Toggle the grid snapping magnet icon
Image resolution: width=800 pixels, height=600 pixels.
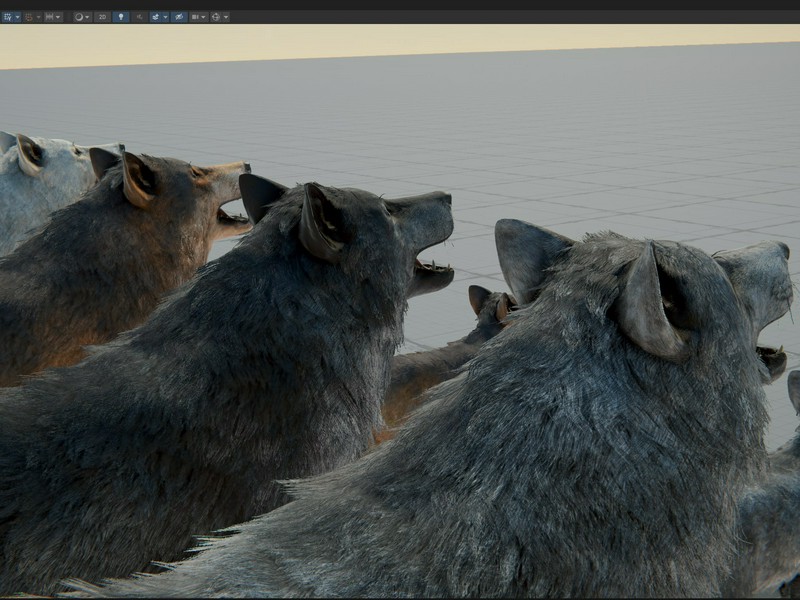pyautogui.click(x=29, y=17)
